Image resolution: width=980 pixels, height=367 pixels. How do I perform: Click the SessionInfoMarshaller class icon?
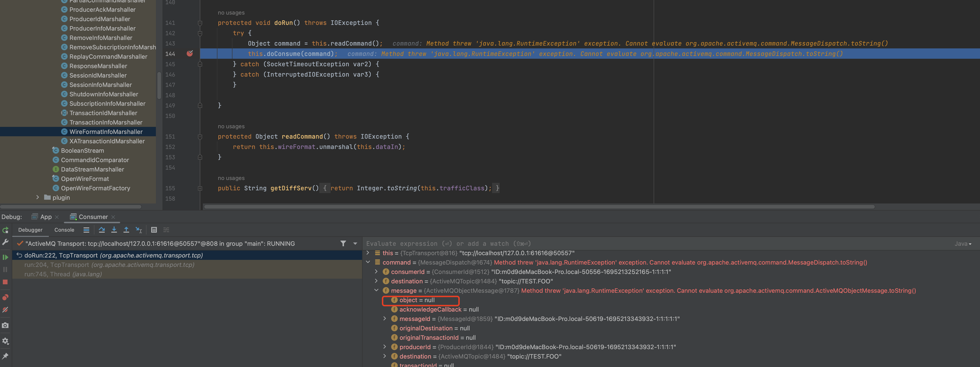pos(64,85)
